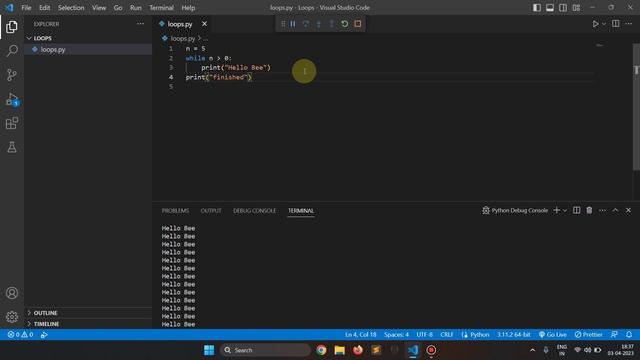Open the Go menu
Viewport: 640px width, 360px height.
coord(118,8)
